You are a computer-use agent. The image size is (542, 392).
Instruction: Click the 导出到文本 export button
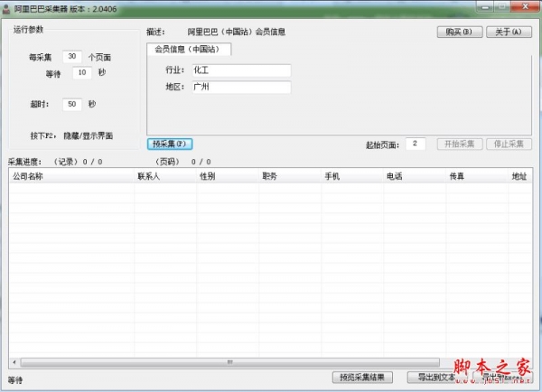[x=436, y=378]
